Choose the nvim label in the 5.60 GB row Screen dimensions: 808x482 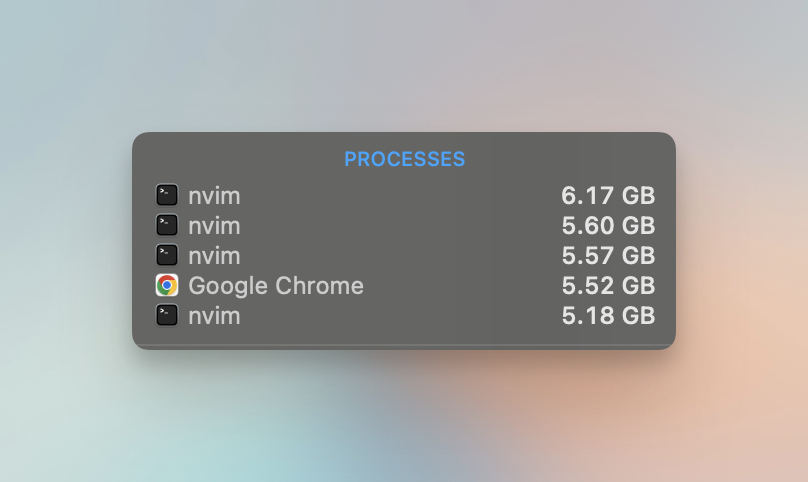tap(214, 226)
